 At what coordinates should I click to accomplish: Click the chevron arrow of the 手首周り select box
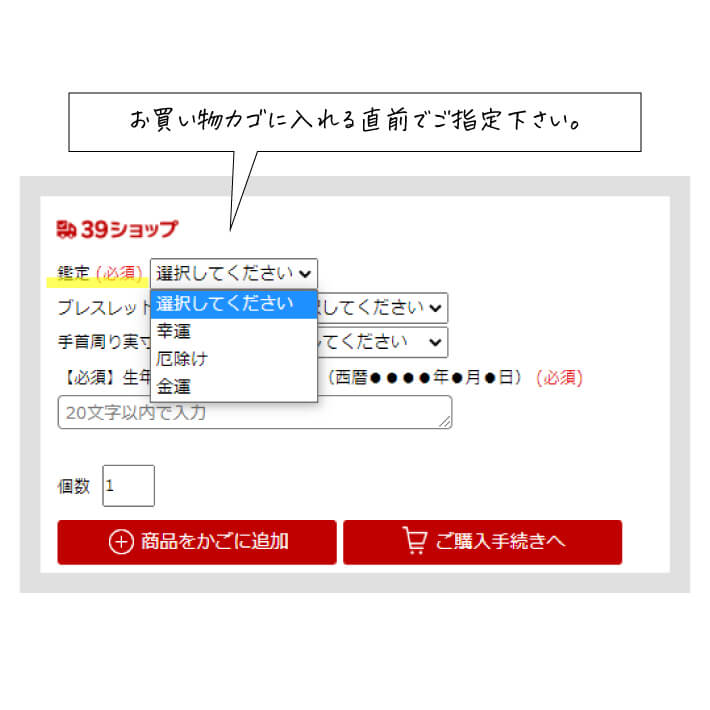(x=435, y=342)
